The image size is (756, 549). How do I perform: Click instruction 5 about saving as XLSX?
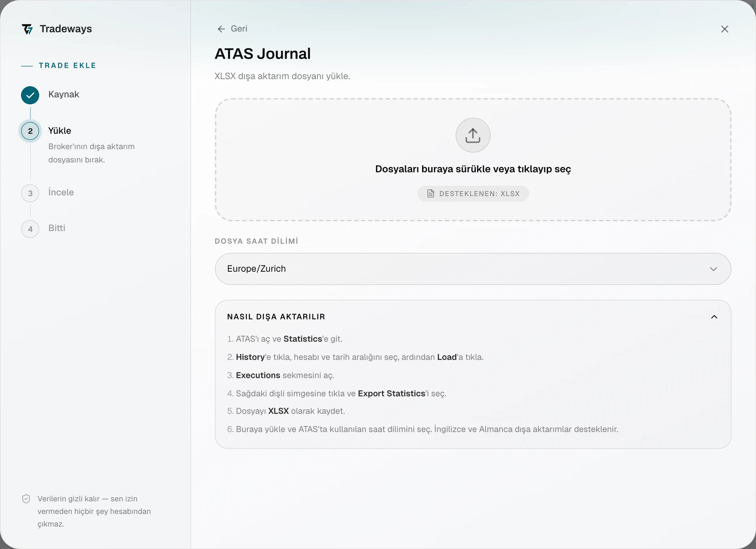pos(286,411)
